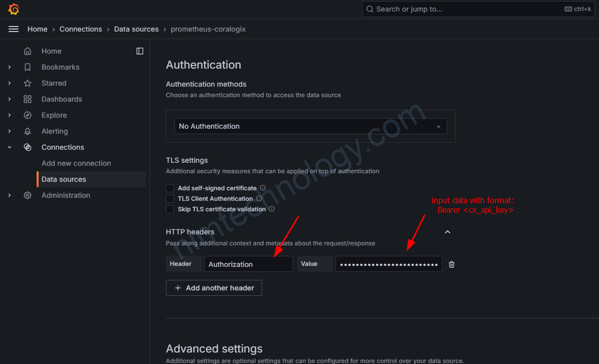Show info for Add self-signed certificate
Viewport: 599px width, 364px height.
[x=263, y=188]
